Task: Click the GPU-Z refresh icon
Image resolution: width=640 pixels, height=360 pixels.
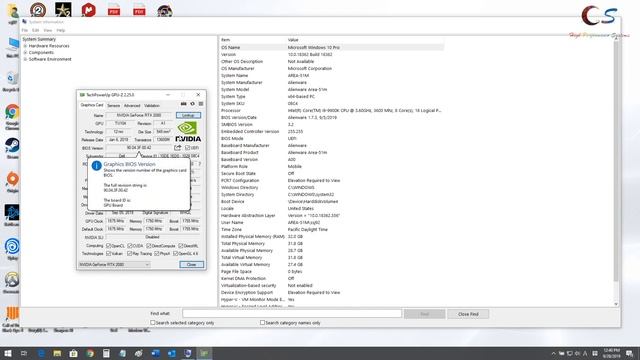Action: point(193,104)
